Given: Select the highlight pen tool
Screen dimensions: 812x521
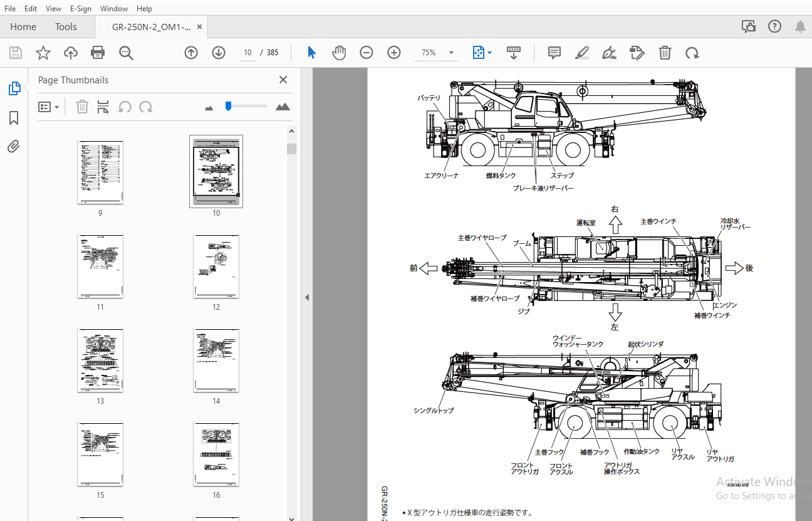Looking at the screenshot, I should 582,53.
